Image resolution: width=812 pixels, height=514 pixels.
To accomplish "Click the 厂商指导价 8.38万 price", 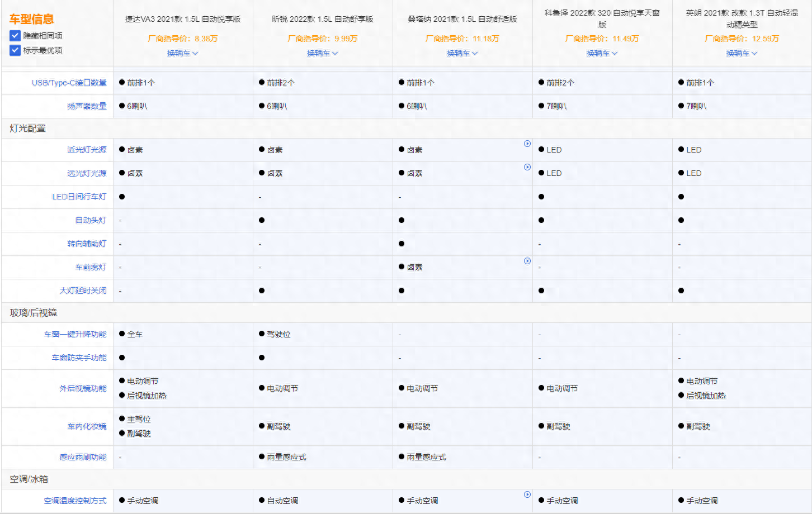I will pyautogui.click(x=183, y=39).
